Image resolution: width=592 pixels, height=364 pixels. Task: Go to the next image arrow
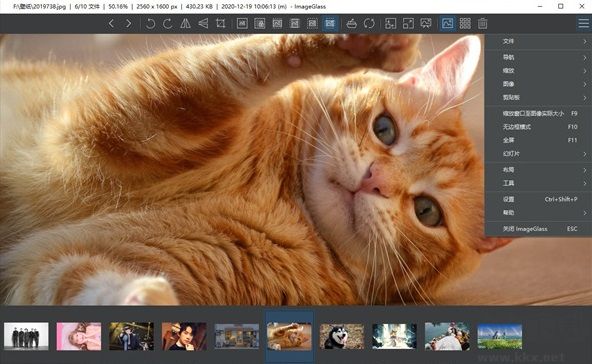click(x=128, y=23)
